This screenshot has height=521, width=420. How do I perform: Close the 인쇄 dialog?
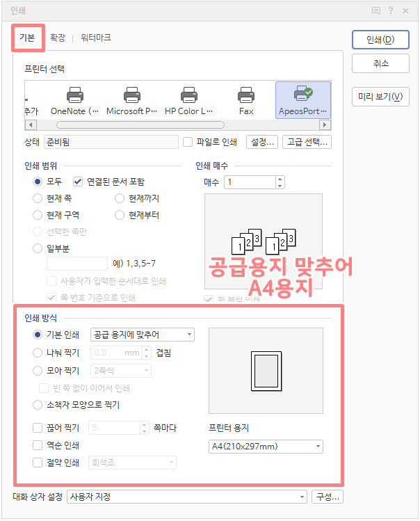click(405, 10)
